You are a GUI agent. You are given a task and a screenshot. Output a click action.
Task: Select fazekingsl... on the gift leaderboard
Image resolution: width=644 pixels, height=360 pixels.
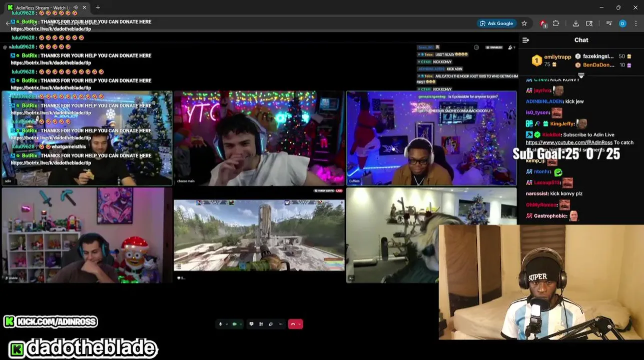pyautogui.click(x=598, y=56)
